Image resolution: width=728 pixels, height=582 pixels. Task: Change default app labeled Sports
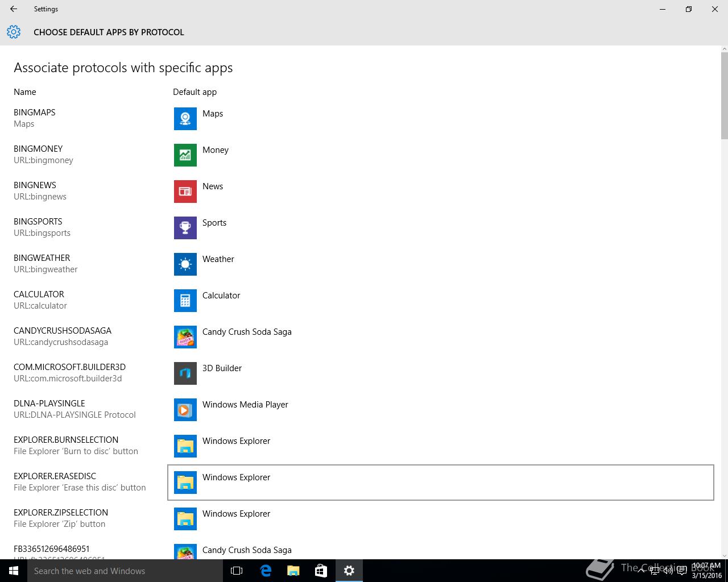point(214,223)
